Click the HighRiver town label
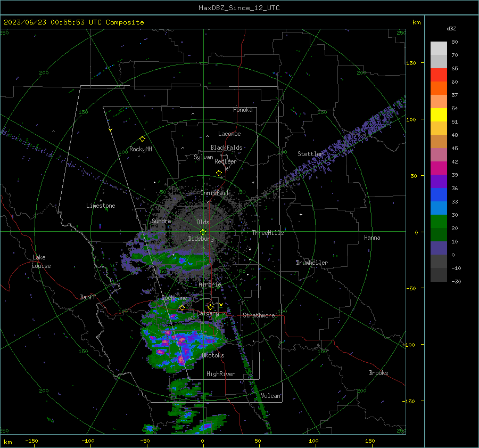 pos(221,374)
